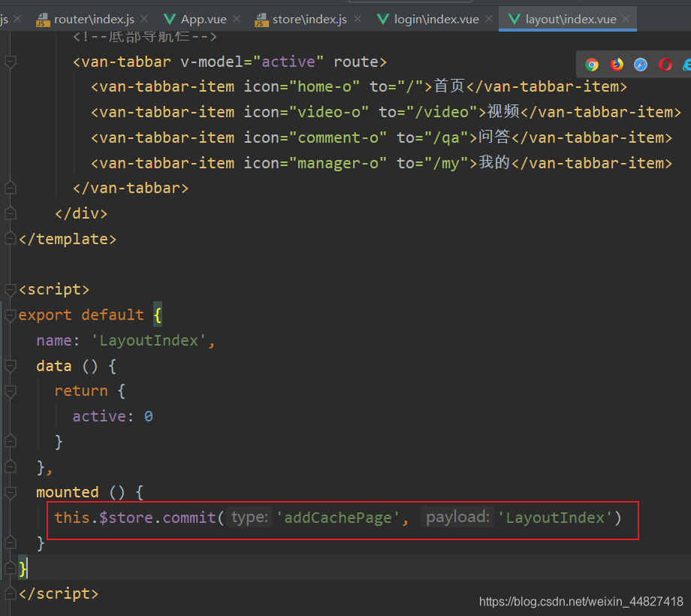The height and width of the screenshot is (616, 691).
Task: Click the "video-o" icon attribute value
Action: [329, 113]
